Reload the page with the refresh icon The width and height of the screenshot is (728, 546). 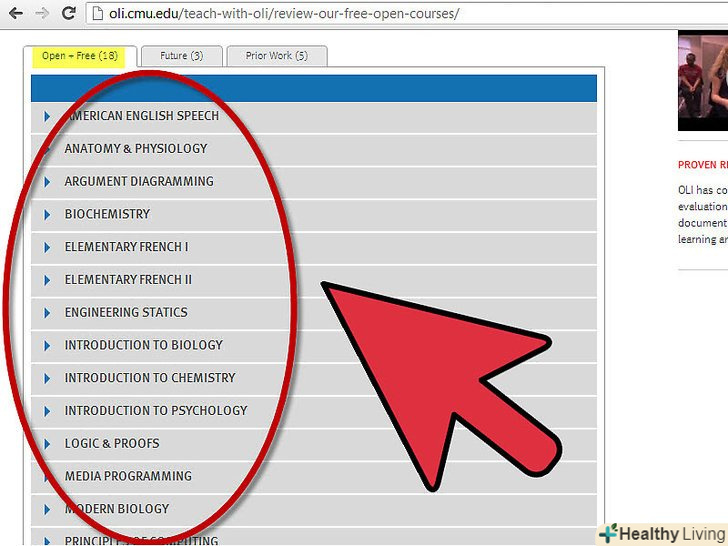click(69, 13)
